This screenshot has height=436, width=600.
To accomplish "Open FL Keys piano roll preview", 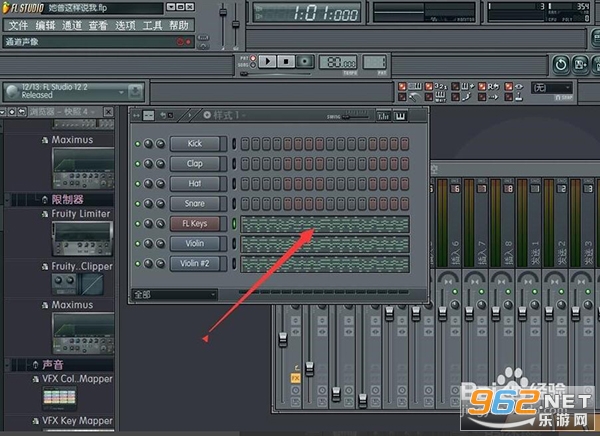I will click(x=325, y=224).
